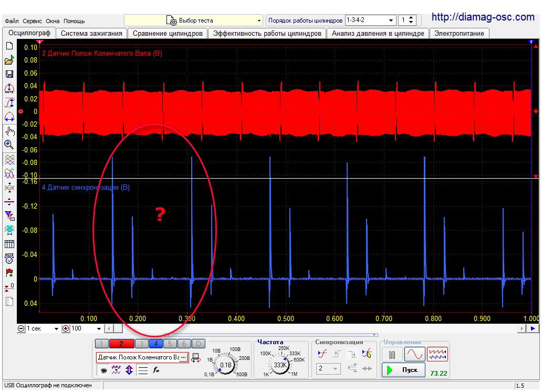This screenshot has width=542, height=392.
Task: Adjust the Частота 333K frequency knob
Action: point(279,365)
